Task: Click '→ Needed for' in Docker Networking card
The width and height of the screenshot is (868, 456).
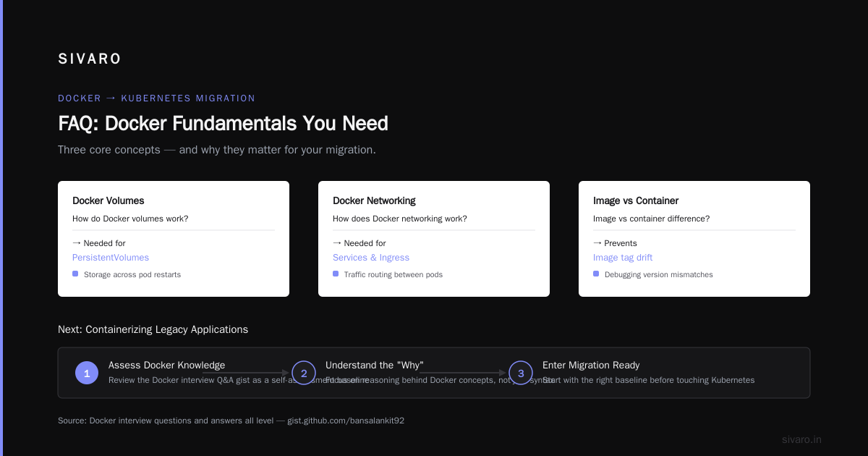Action: tap(359, 243)
